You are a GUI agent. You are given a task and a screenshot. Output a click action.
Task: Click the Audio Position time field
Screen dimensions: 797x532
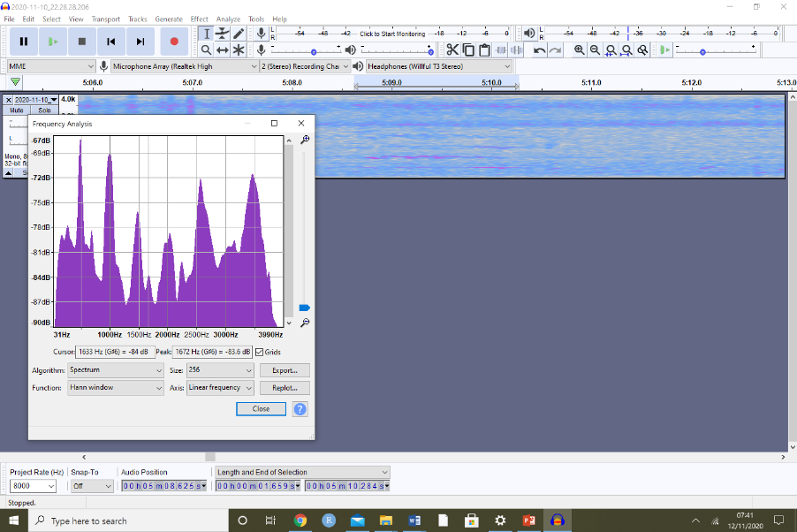coord(163,486)
